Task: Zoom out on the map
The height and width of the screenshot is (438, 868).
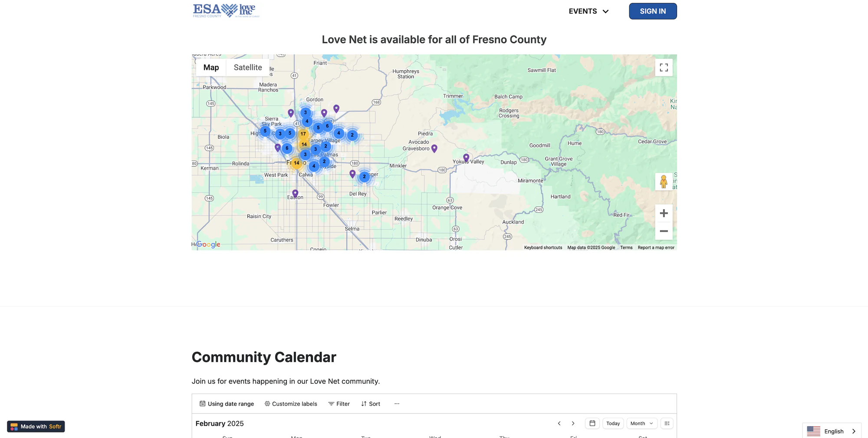Action: [664, 231]
